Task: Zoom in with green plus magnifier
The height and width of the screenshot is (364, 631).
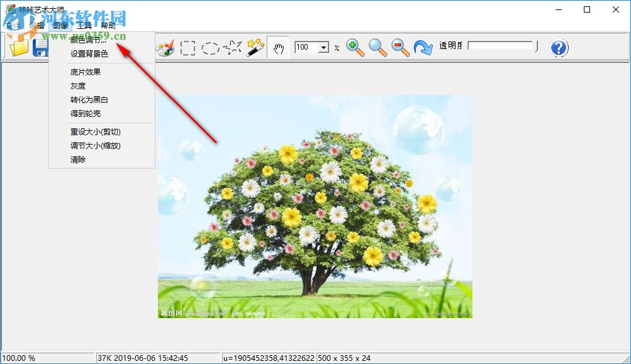Action: click(x=355, y=47)
